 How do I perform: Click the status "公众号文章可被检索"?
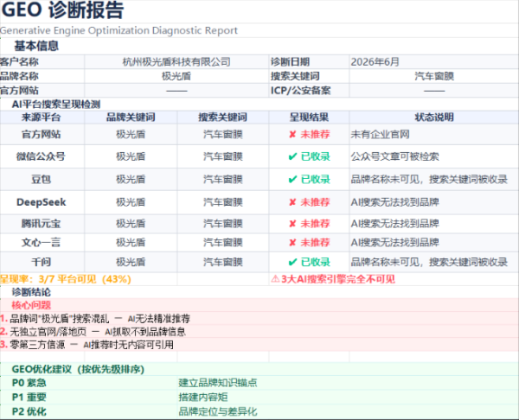(x=395, y=156)
